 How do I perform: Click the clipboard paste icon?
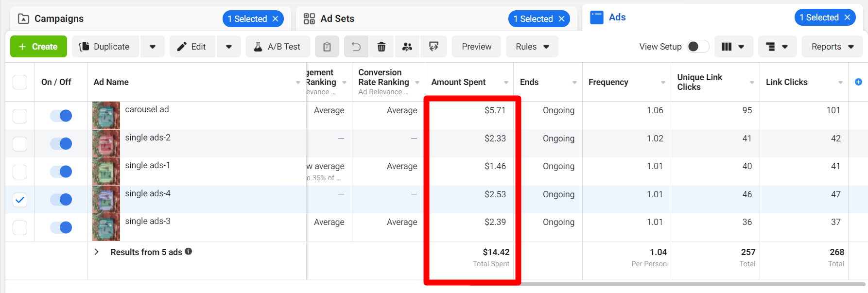(327, 47)
